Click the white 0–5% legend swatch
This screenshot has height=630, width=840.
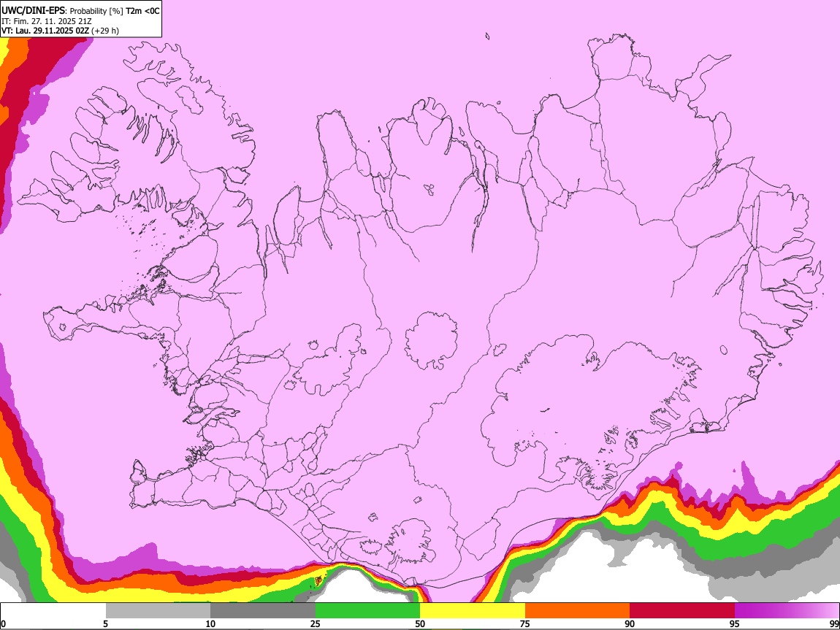coord(53,611)
